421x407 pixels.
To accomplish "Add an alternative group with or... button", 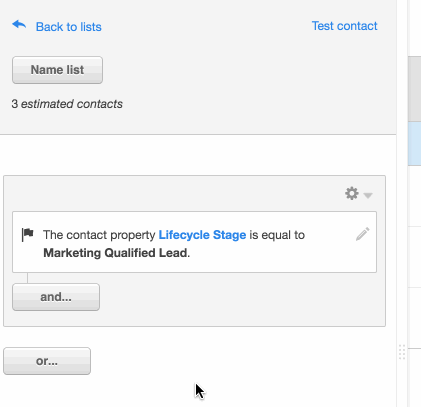I will [x=47, y=361].
